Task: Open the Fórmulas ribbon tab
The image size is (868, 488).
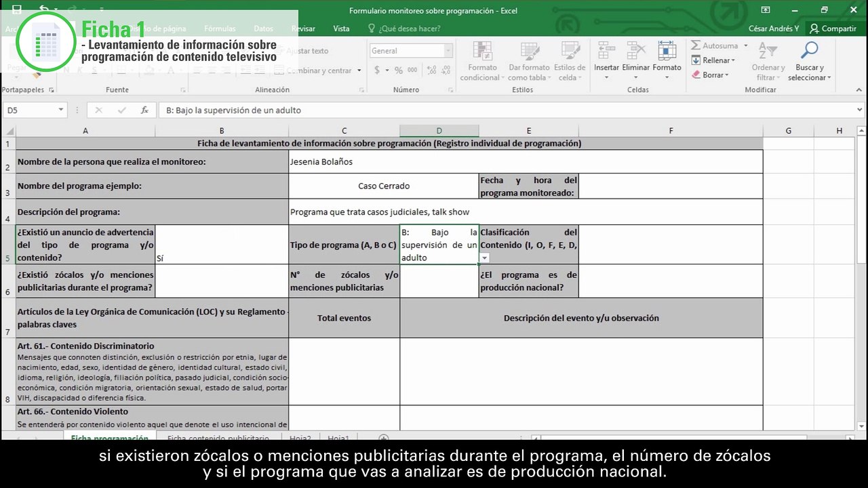Action: click(x=220, y=28)
